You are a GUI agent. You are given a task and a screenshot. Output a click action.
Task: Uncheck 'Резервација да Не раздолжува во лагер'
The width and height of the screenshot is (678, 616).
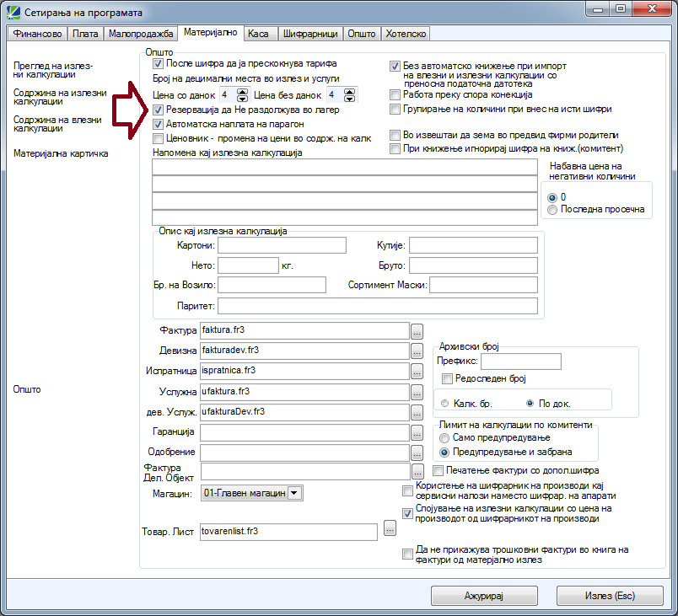pos(159,110)
